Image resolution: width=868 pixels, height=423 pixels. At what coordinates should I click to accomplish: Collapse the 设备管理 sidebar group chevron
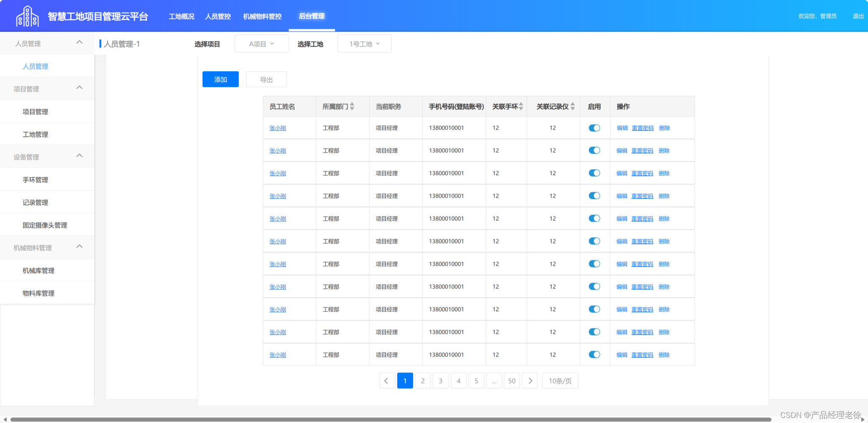[x=79, y=156]
